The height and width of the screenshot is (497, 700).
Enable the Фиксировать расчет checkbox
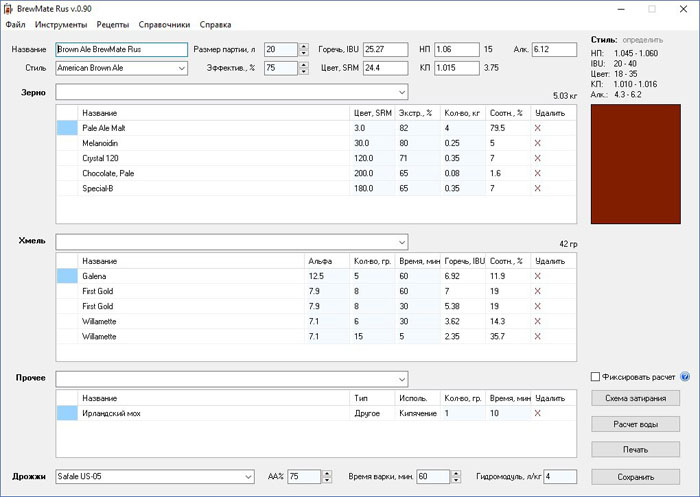click(x=595, y=377)
